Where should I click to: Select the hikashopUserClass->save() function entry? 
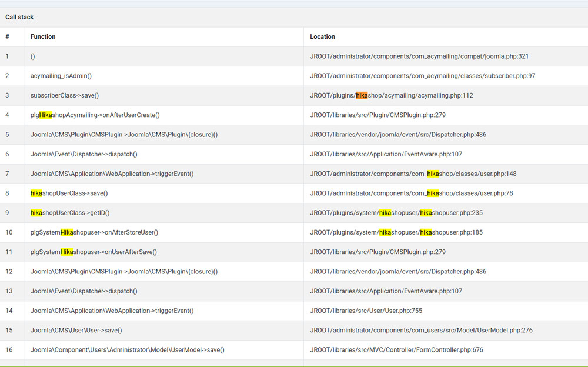[x=69, y=193]
